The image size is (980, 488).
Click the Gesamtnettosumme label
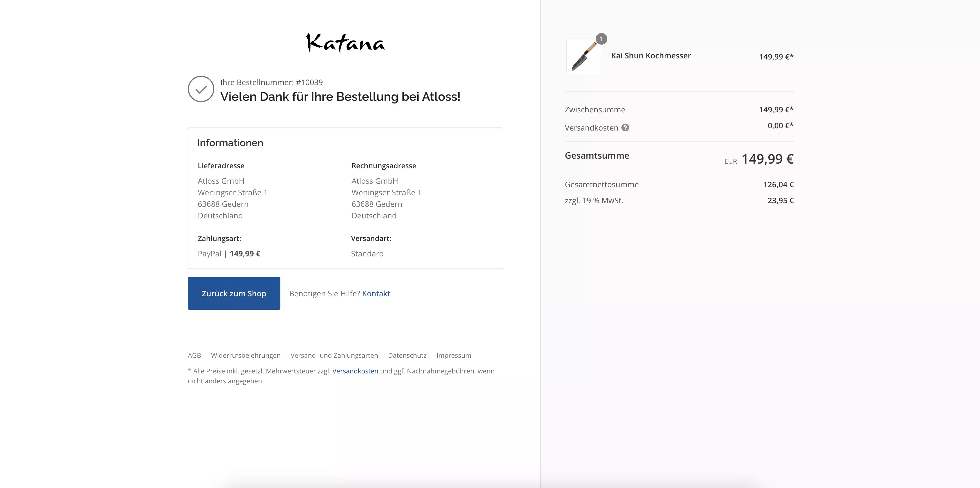[602, 185]
